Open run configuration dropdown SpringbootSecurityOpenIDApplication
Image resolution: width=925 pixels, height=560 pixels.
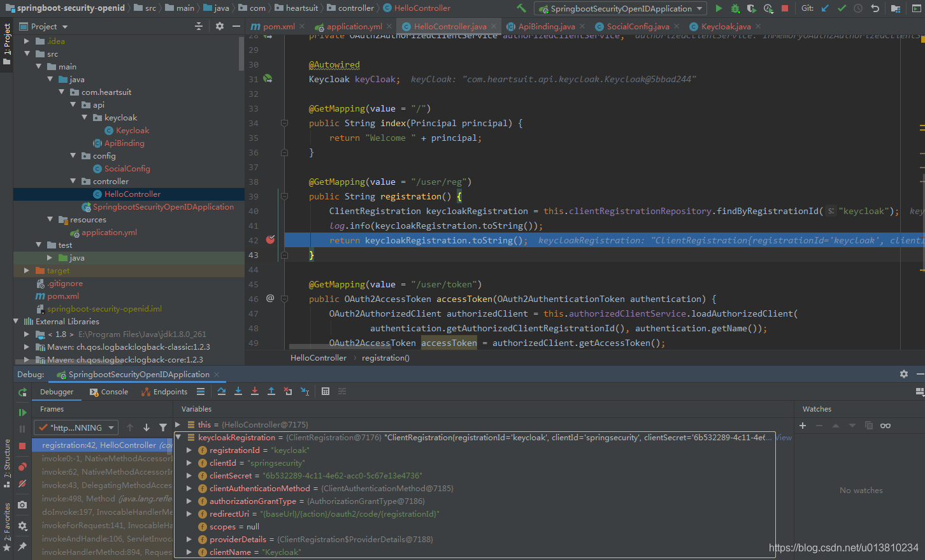point(621,8)
